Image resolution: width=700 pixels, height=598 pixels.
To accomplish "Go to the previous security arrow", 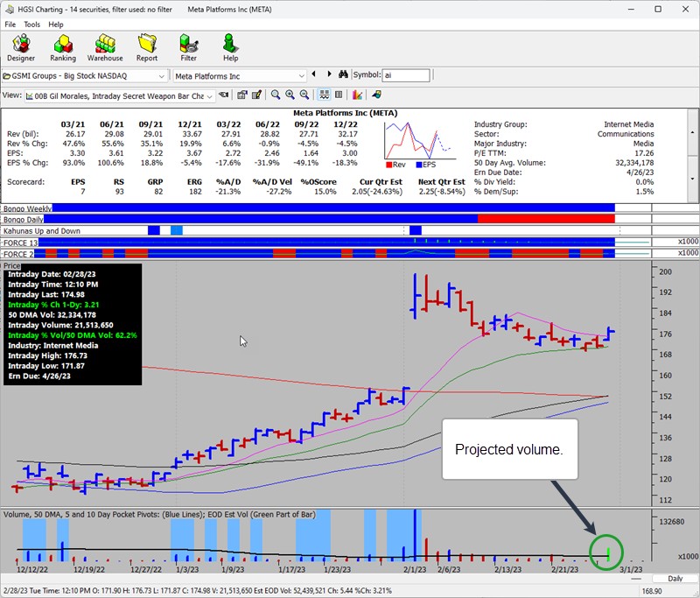I will 315,76.
